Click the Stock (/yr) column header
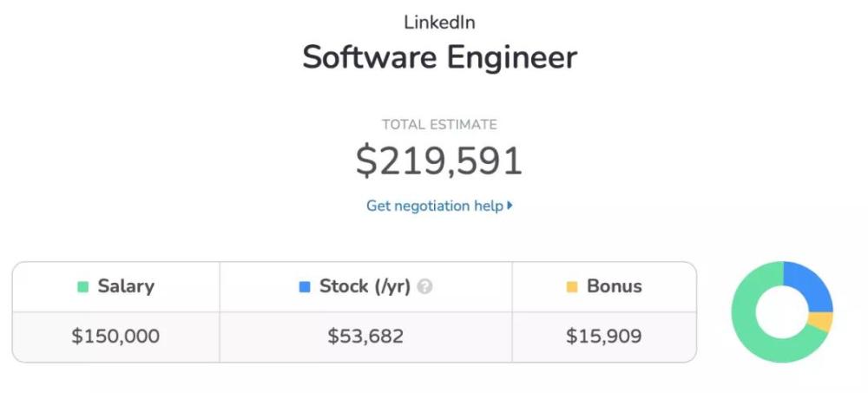 click(x=365, y=286)
